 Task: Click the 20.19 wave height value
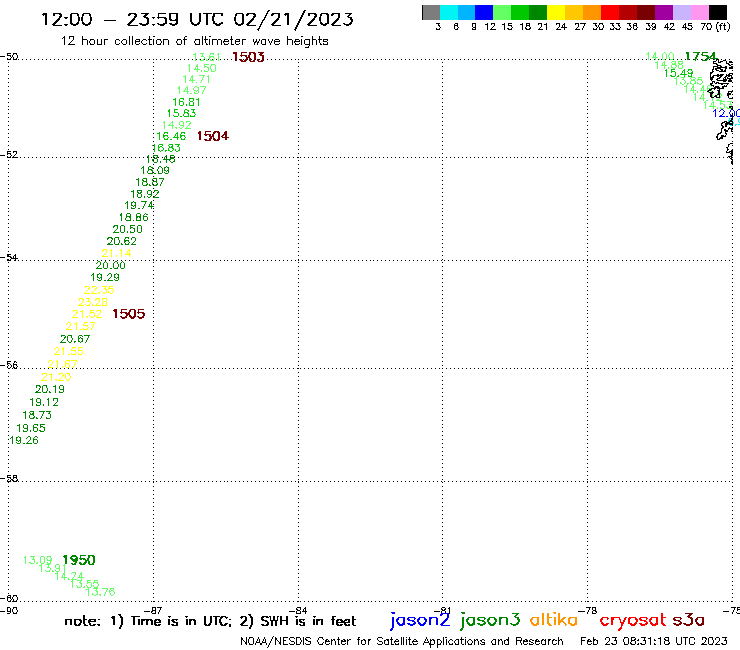(x=50, y=389)
